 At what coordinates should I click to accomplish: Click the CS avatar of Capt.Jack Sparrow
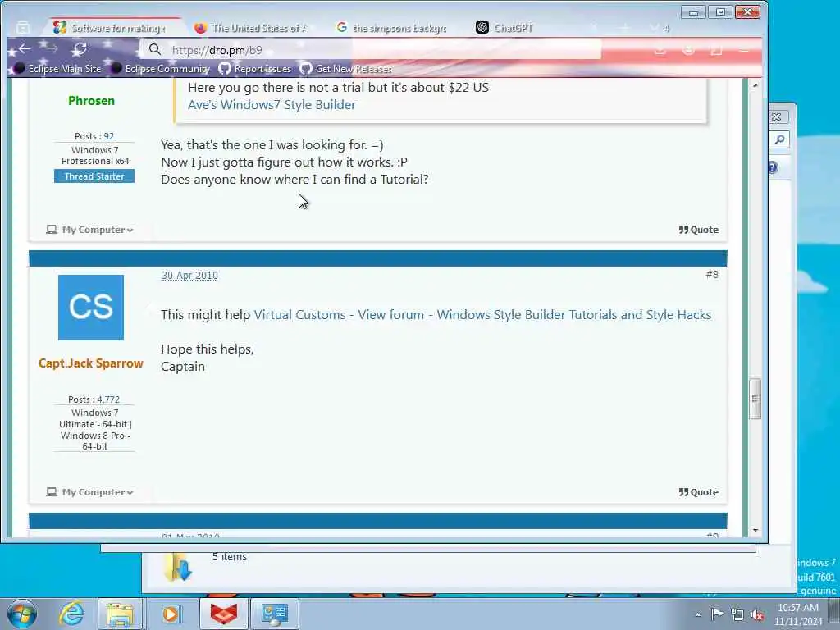click(x=91, y=308)
